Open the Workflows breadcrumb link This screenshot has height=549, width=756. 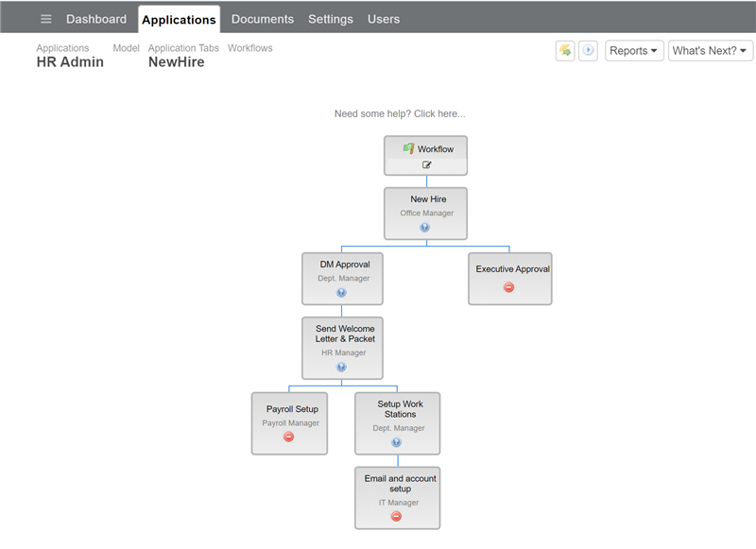point(250,48)
